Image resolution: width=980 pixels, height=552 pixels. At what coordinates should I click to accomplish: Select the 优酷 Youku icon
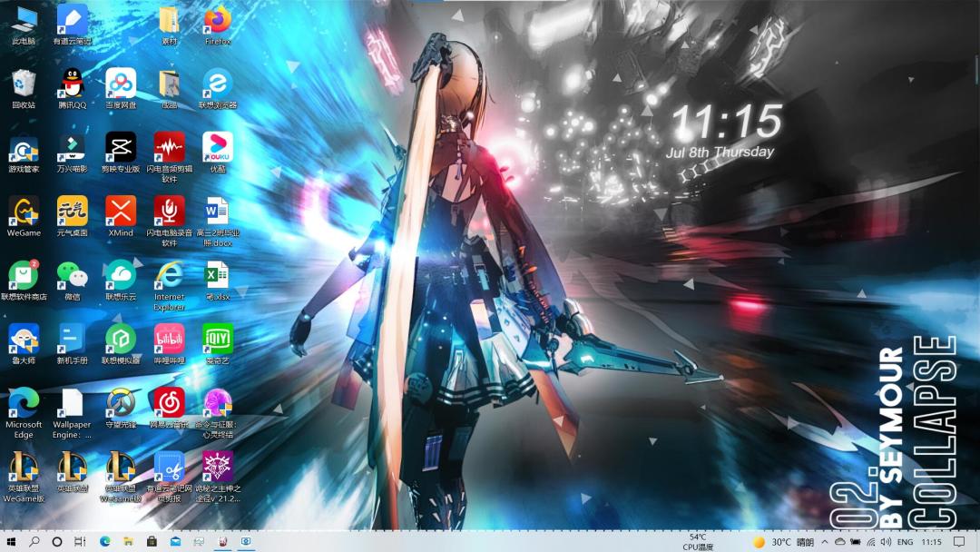[x=218, y=151]
